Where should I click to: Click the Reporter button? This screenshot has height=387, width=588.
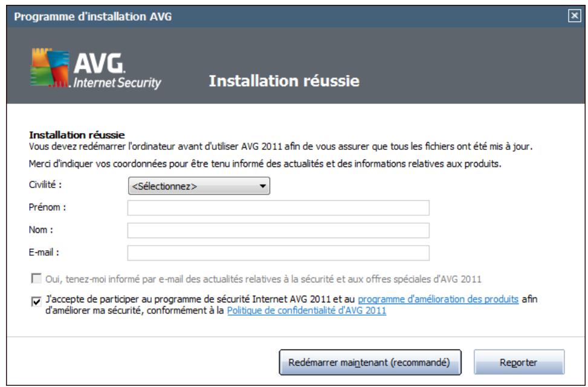[519, 362]
